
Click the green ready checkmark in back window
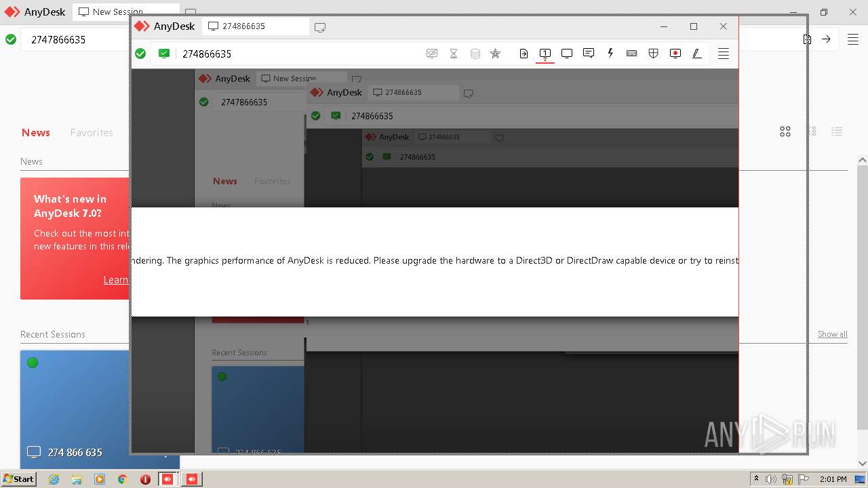(x=11, y=39)
